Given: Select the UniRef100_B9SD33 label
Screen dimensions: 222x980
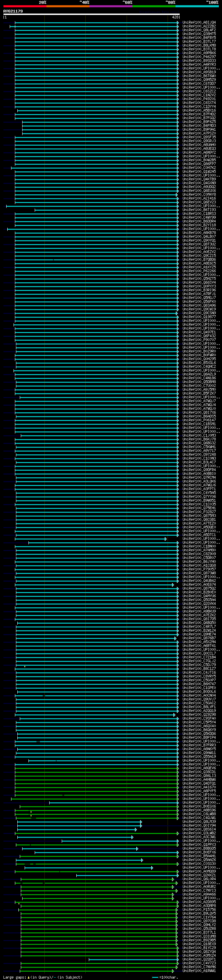Looking at the screenshot, I should (x=199, y=60).
